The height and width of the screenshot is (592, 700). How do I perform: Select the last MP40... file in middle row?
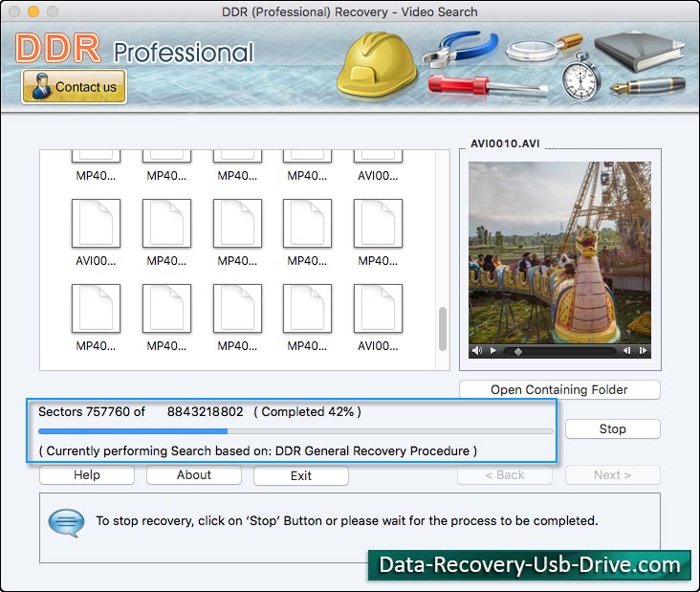click(x=378, y=233)
